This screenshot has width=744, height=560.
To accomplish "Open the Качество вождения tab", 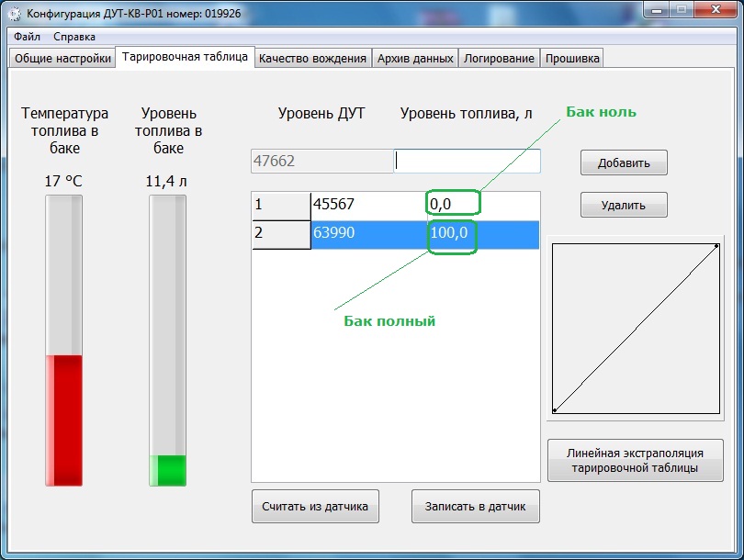I will tap(313, 58).
